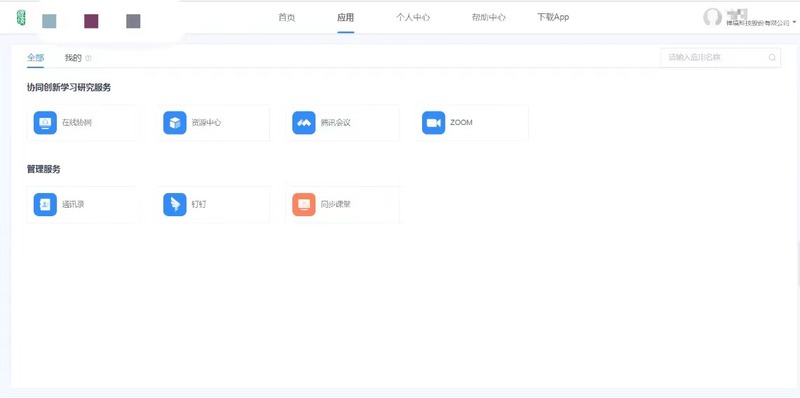The height and width of the screenshot is (398, 800).
Task: Click the 同步课堂 label text
Action: 336,205
